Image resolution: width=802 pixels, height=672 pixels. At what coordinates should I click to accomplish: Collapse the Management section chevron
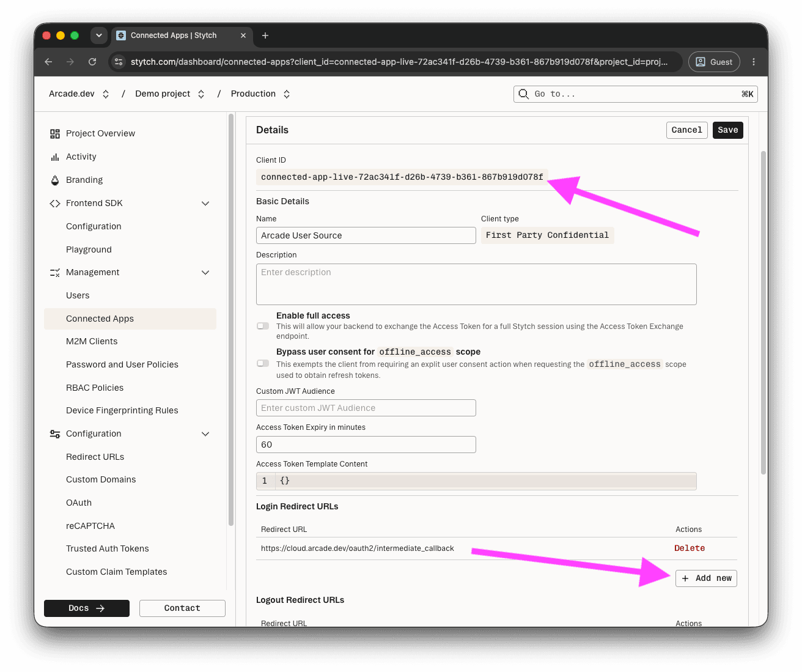(205, 273)
